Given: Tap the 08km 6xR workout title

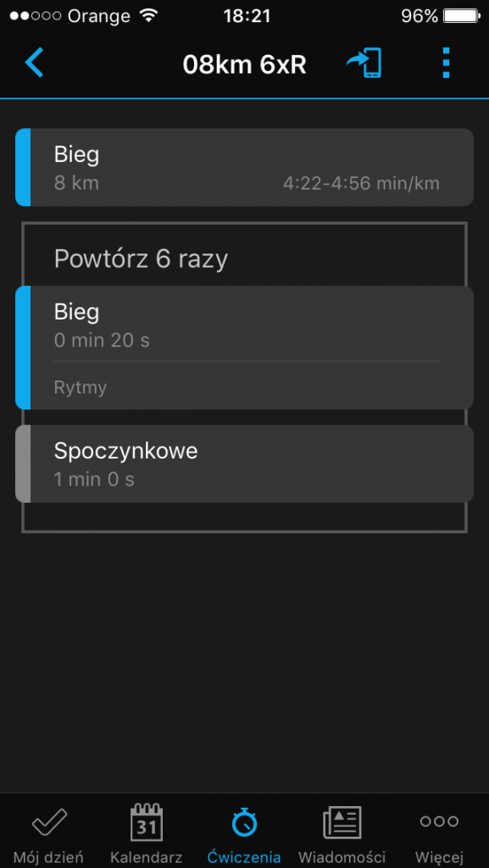Looking at the screenshot, I should (244, 65).
